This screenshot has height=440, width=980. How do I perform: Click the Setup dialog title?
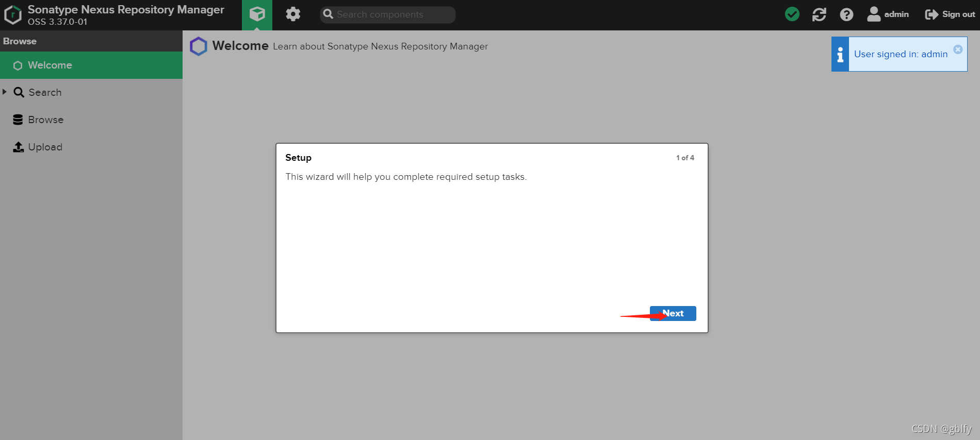click(298, 158)
